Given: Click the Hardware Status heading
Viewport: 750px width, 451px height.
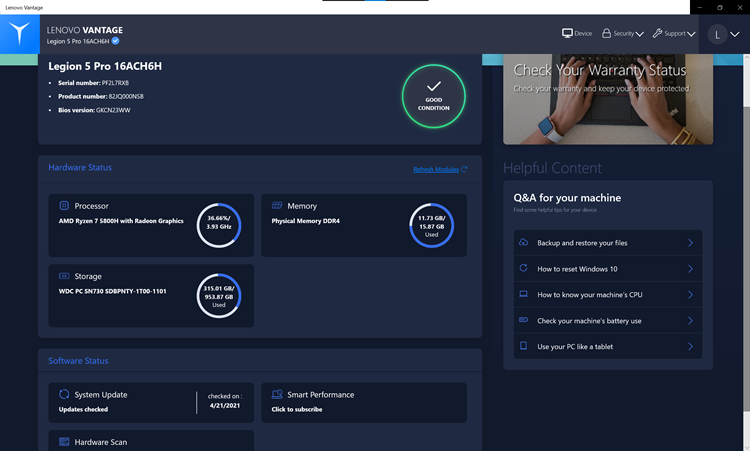Looking at the screenshot, I should pyautogui.click(x=80, y=167).
